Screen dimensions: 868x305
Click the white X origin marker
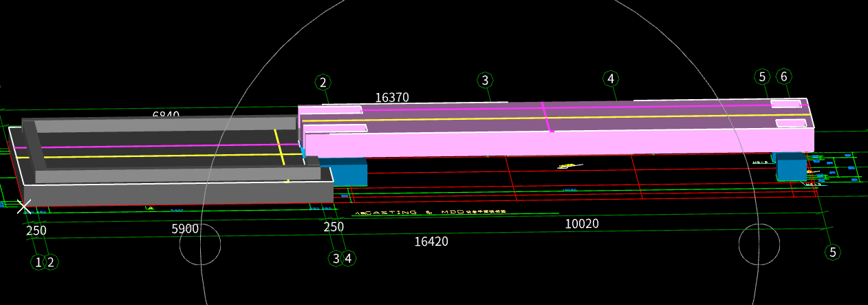pos(24,206)
